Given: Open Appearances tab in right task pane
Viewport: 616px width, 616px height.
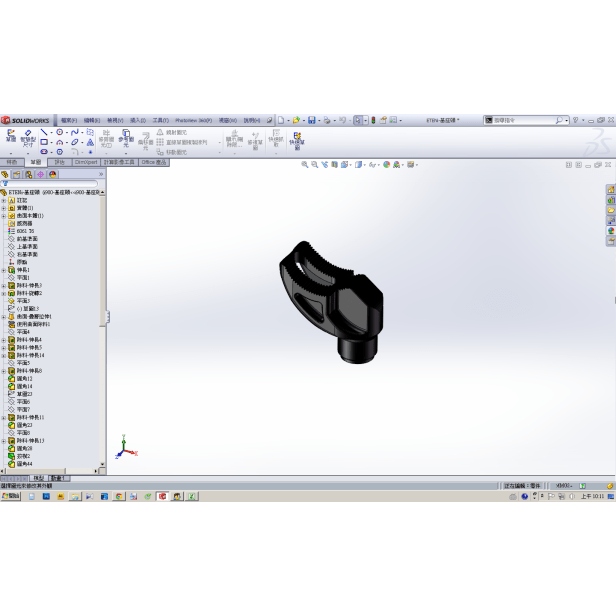Looking at the screenshot, I should pos(611,230).
